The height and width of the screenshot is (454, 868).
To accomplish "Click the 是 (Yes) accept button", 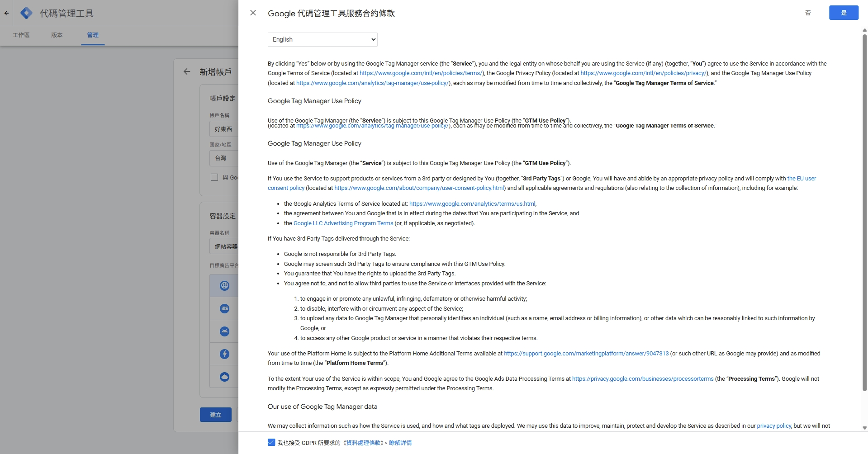I will (x=844, y=13).
